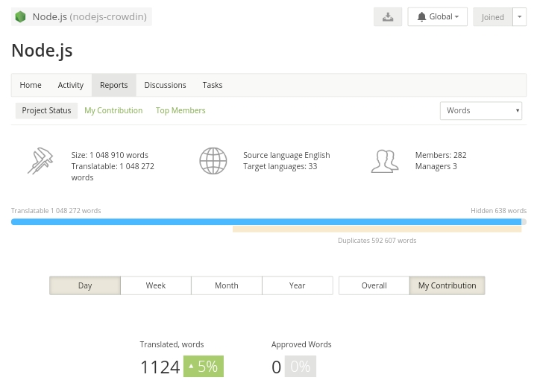
Task: Switch to the Discussions tab
Action: pos(165,85)
